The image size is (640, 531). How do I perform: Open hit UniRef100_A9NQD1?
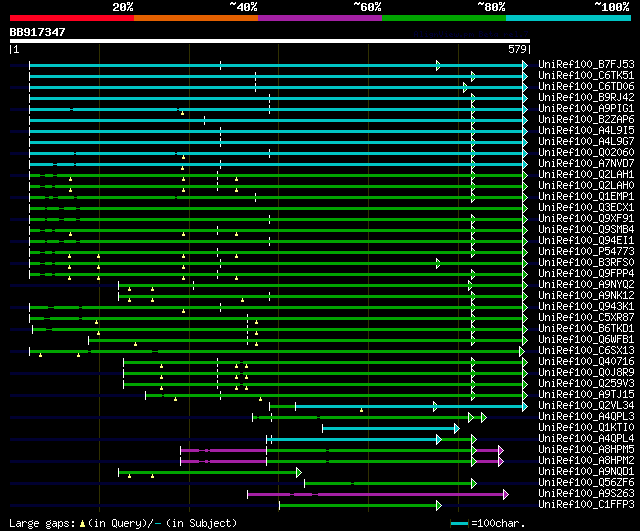click(586, 472)
